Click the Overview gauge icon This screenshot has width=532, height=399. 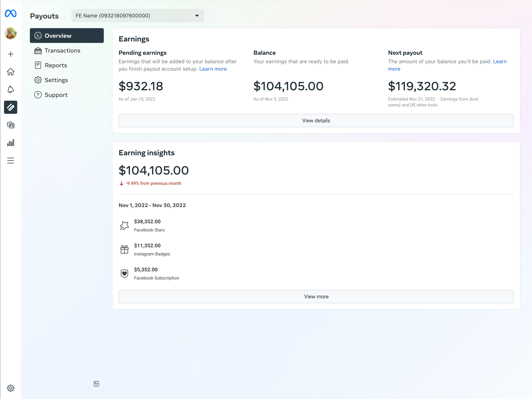click(38, 36)
